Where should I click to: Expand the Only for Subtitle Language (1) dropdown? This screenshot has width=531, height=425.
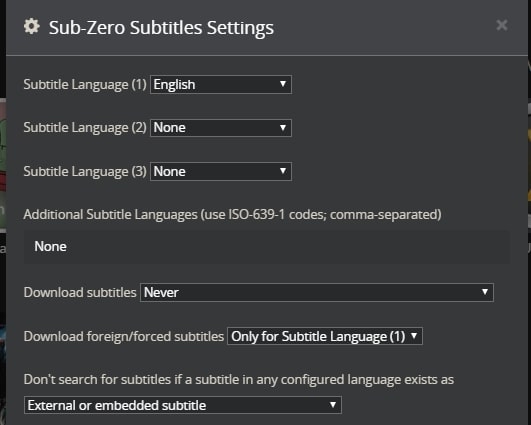pyautogui.click(x=325, y=336)
